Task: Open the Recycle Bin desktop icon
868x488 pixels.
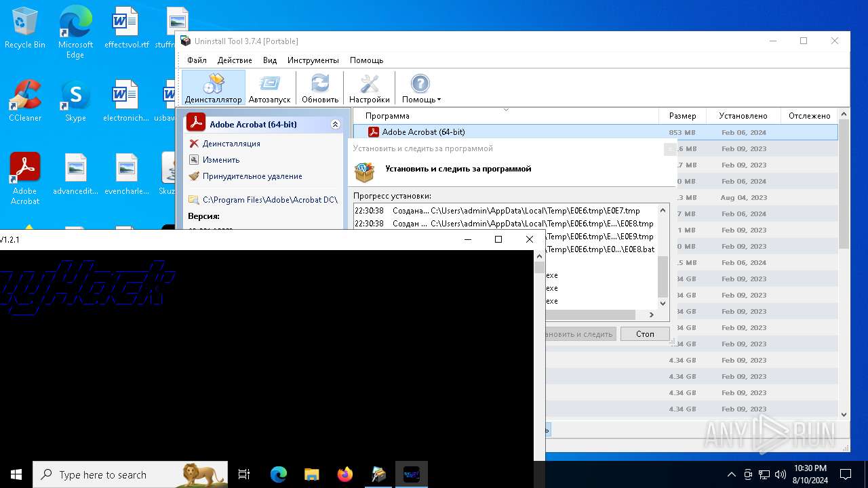Action: 25,28
